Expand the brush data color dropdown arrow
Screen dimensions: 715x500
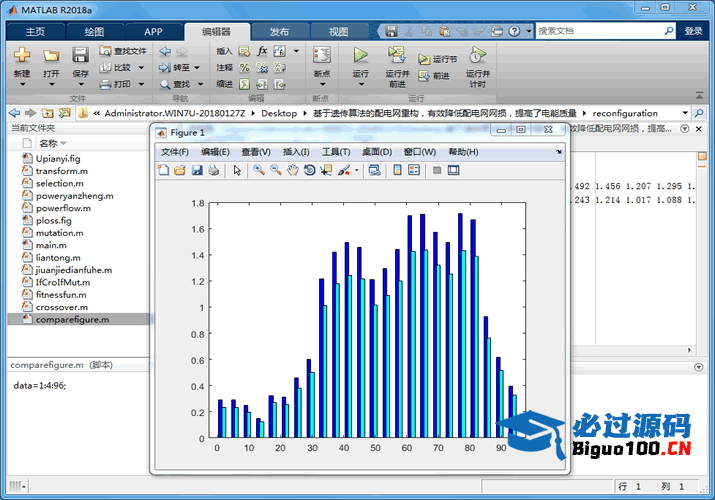tap(357, 171)
